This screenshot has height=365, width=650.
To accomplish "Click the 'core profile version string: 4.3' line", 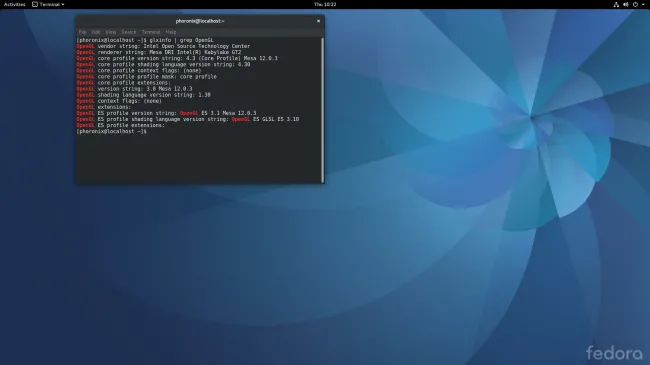I will point(177,58).
